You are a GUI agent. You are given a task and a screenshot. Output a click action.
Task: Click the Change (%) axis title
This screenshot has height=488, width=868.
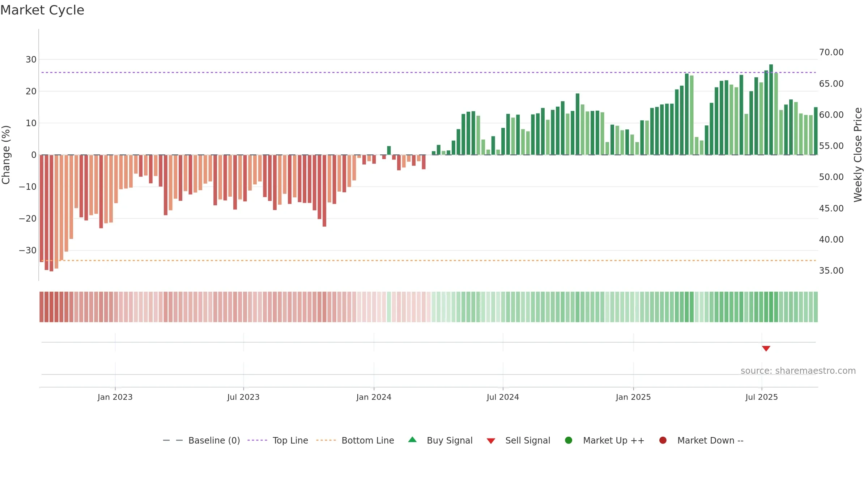6,155
